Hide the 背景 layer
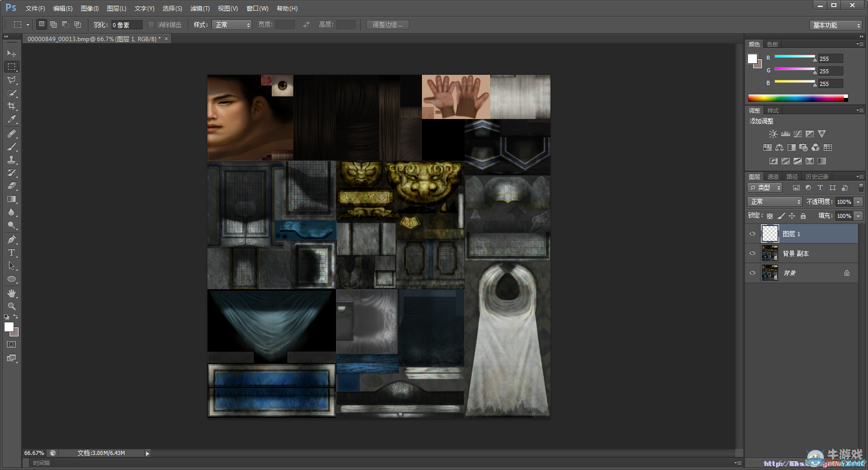 point(752,273)
